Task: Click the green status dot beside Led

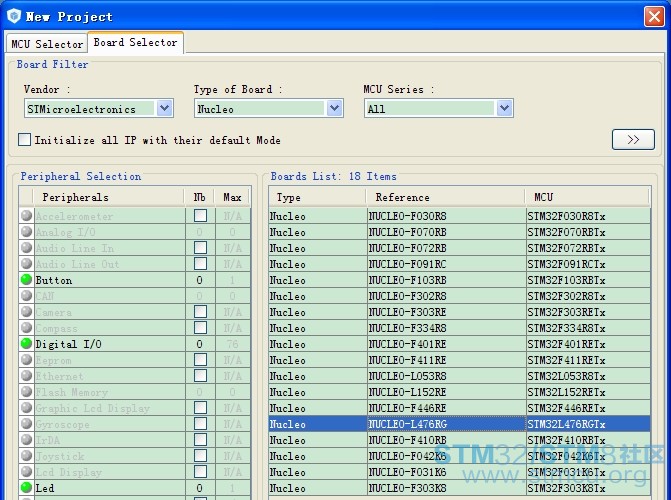Action: click(x=27, y=487)
